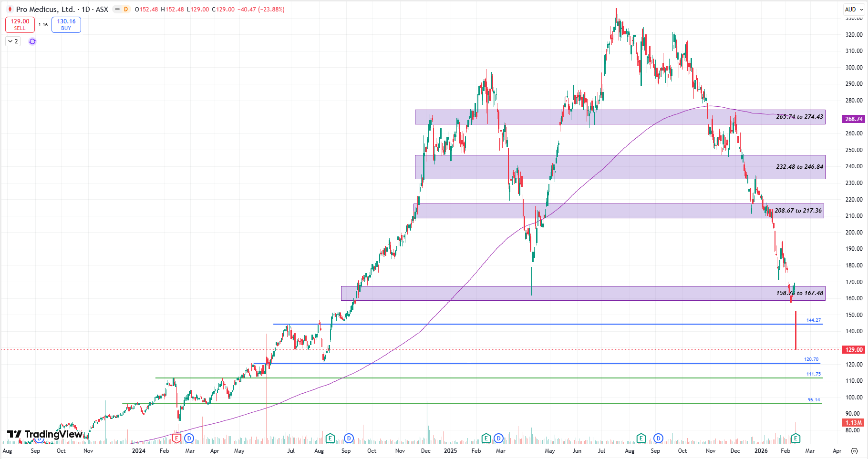The image size is (868, 459).
Task: Click the Pro Medicus, Ltd. symbol title
Action: pyautogui.click(x=45, y=9)
